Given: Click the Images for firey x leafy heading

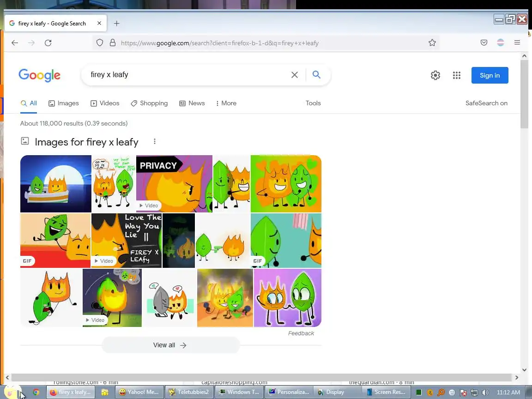Looking at the screenshot, I should click(x=86, y=142).
